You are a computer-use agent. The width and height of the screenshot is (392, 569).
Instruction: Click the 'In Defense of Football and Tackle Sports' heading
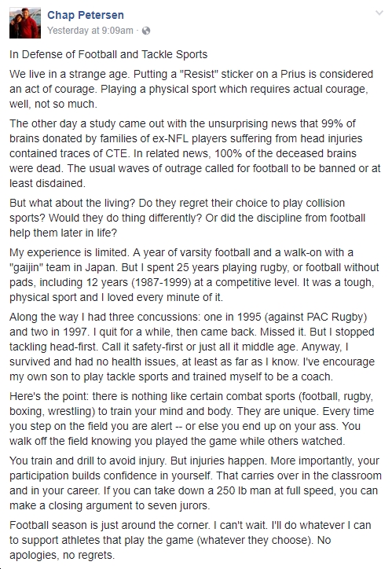[x=108, y=54]
